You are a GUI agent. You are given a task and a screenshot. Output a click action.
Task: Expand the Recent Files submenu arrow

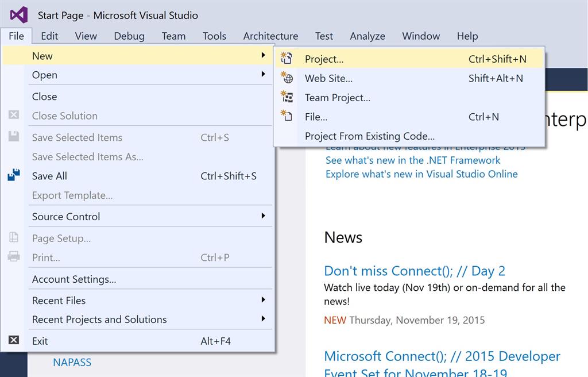coord(263,300)
